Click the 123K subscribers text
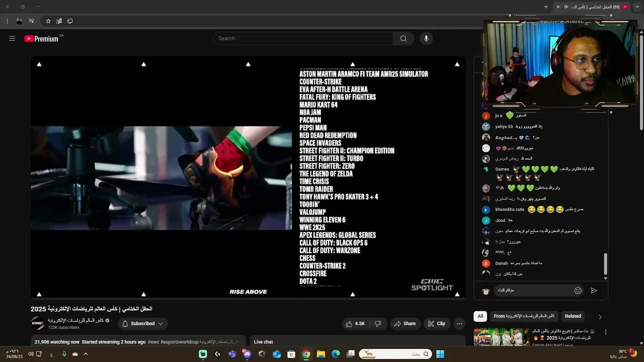 point(63,327)
